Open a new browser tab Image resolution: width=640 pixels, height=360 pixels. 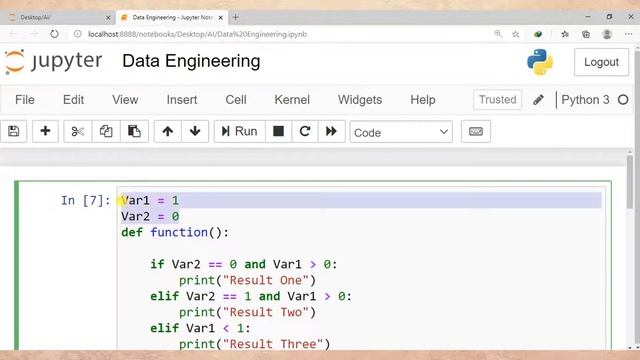(x=236, y=17)
